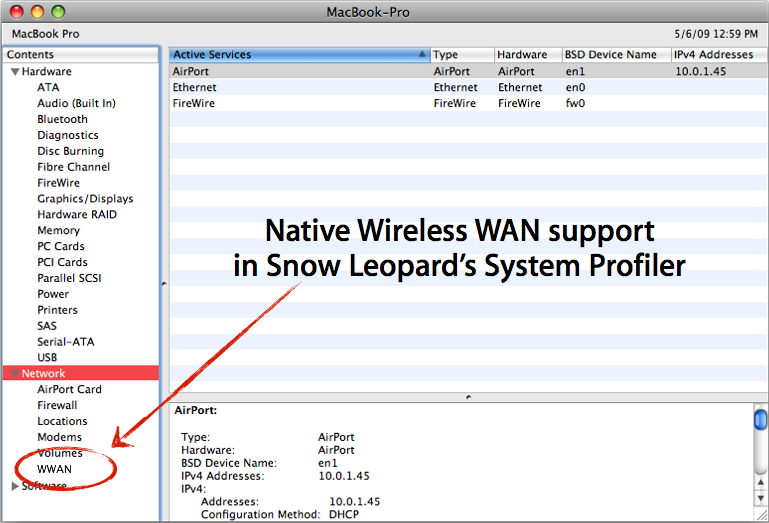Open the Bluetooth hardware section
The height and width of the screenshot is (523, 769).
click(62, 119)
